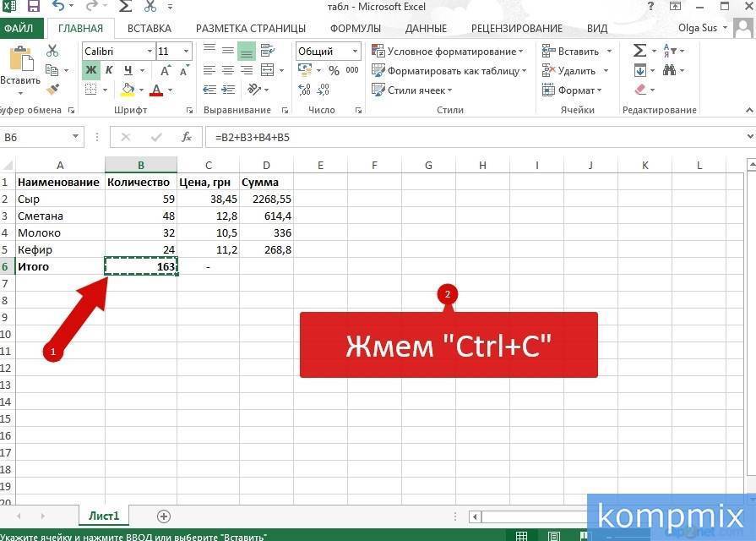Image resolution: width=756 pixels, height=541 pixels.
Task: Open the Calibri font dropdown
Action: pyautogui.click(x=149, y=51)
